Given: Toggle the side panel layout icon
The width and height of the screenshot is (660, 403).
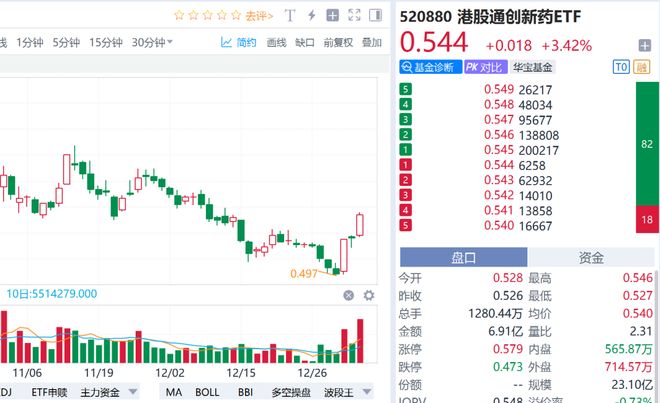Looking at the screenshot, I should tap(378, 16).
